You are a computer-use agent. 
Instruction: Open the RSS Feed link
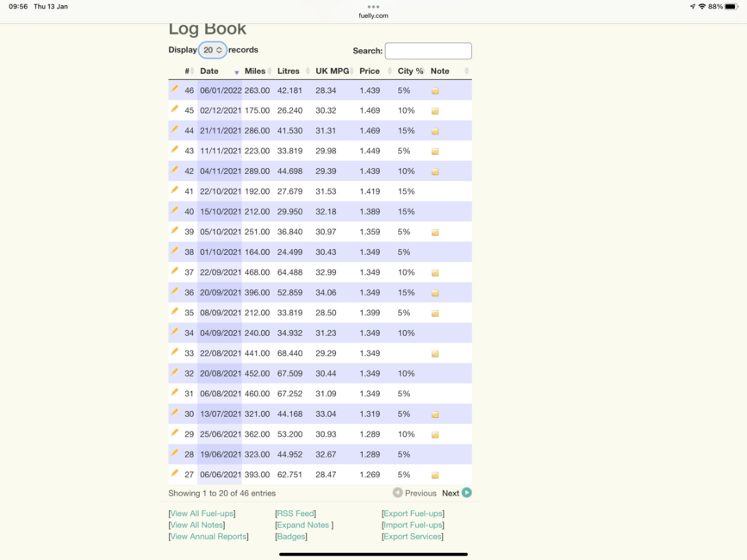pyautogui.click(x=296, y=513)
